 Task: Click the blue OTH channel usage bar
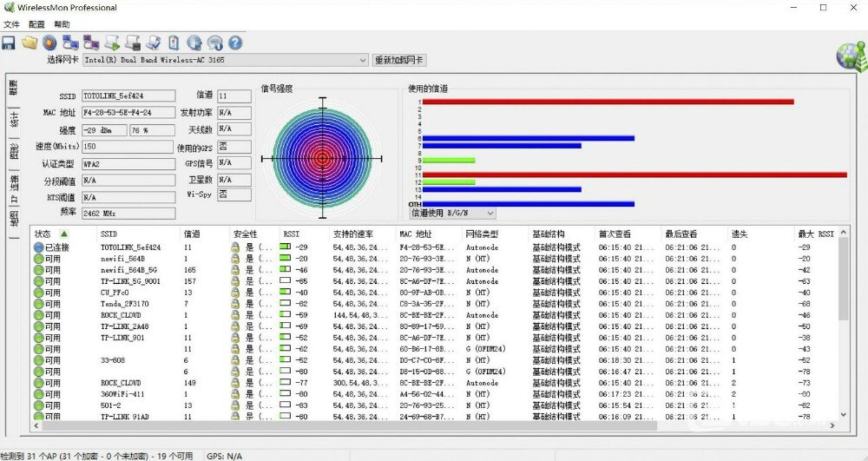528,204
